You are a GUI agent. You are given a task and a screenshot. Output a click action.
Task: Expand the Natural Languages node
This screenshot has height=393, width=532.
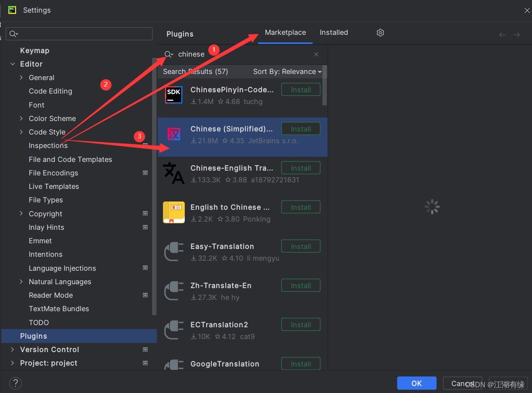tap(21, 282)
